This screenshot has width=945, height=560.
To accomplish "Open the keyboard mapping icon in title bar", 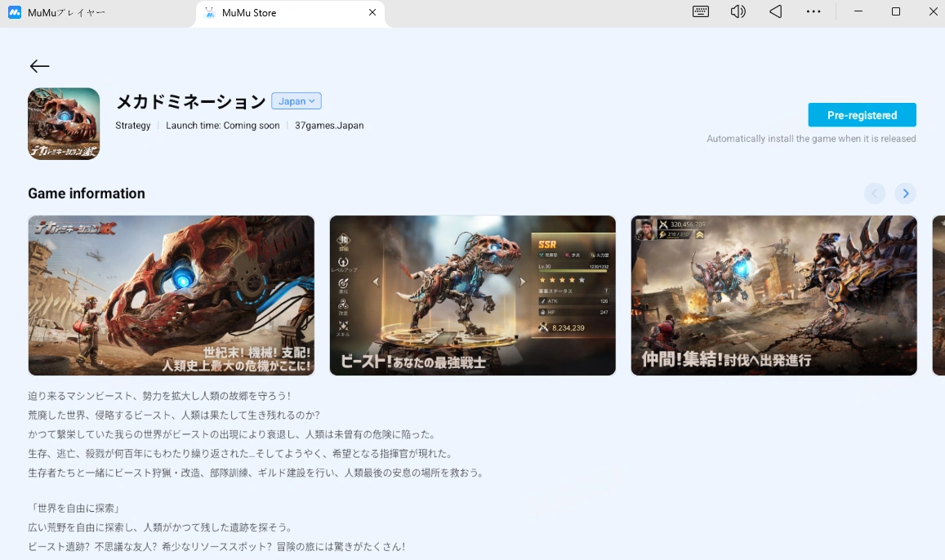I will pos(700,11).
